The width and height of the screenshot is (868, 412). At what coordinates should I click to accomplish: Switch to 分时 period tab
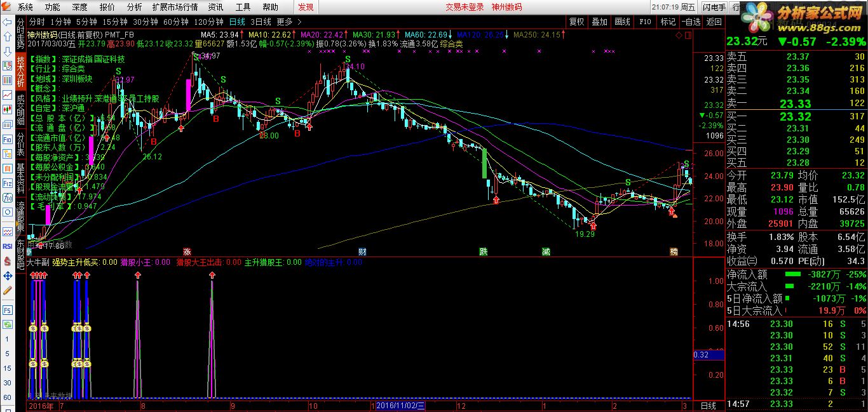37,22
